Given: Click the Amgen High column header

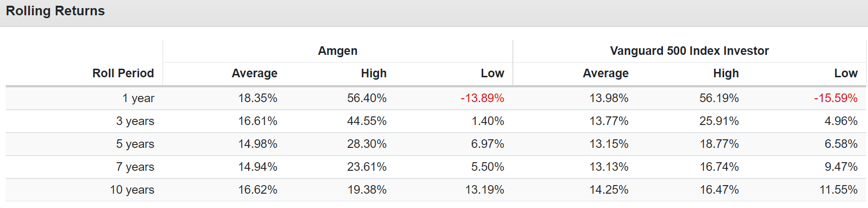Looking at the screenshot, I should 374,73.
